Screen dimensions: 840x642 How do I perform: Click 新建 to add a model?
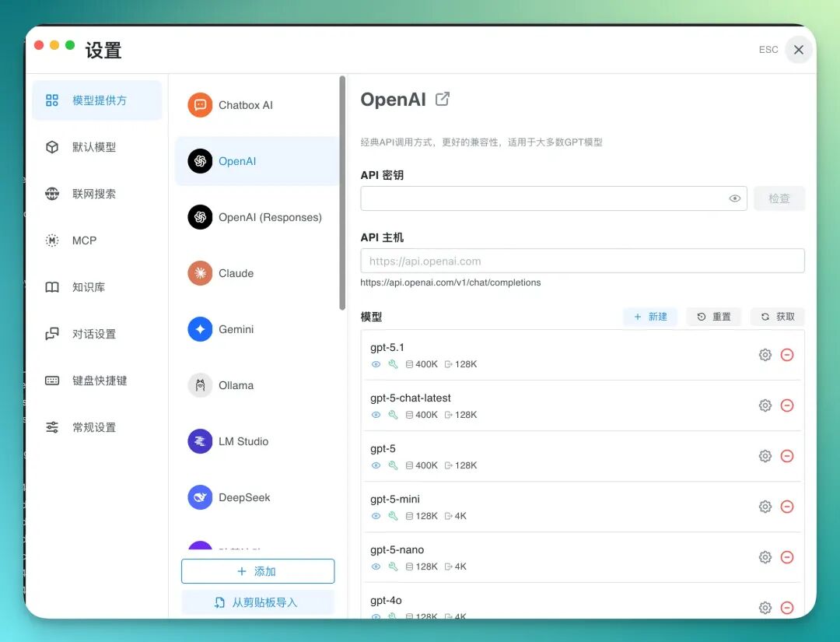pyautogui.click(x=650, y=317)
